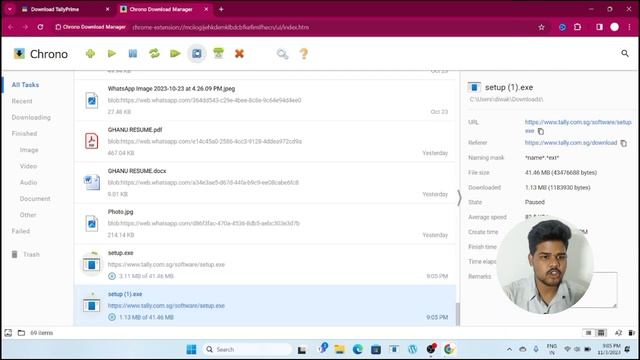Click the folder icon in the status bar

[x=21, y=333]
